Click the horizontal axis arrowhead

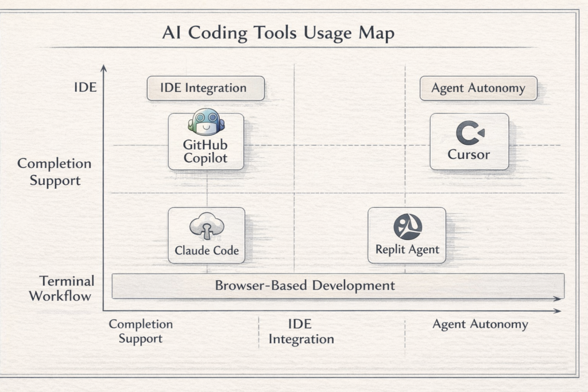pyautogui.click(x=557, y=311)
